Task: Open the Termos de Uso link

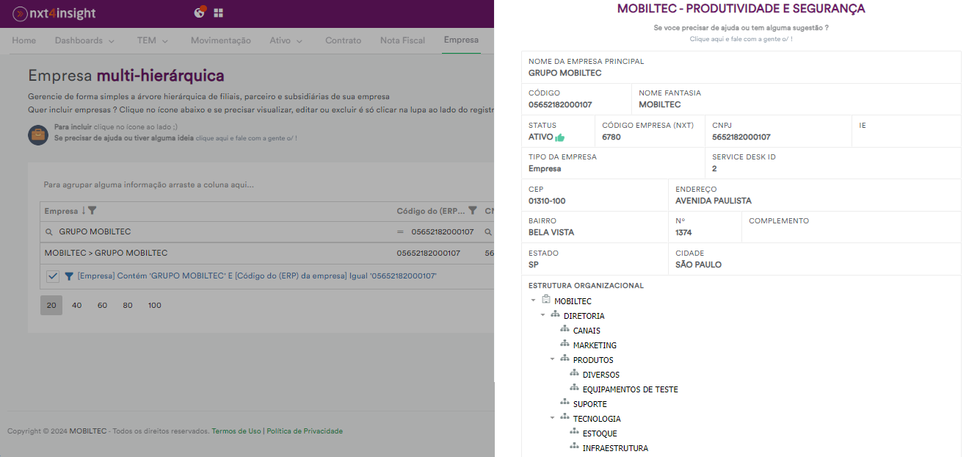Action: [236, 431]
